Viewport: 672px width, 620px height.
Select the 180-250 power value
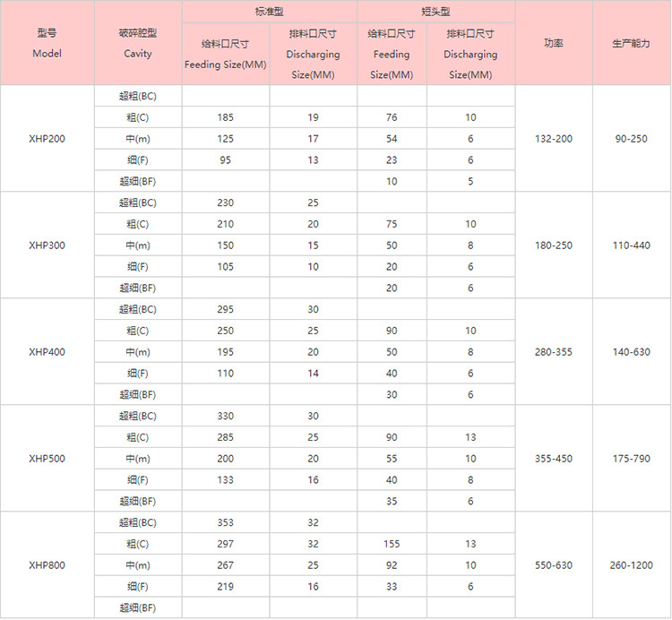pos(553,245)
